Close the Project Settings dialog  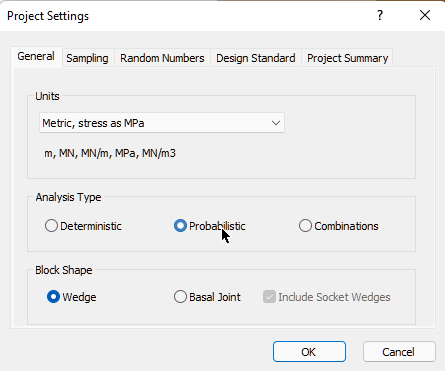click(x=425, y=15)
